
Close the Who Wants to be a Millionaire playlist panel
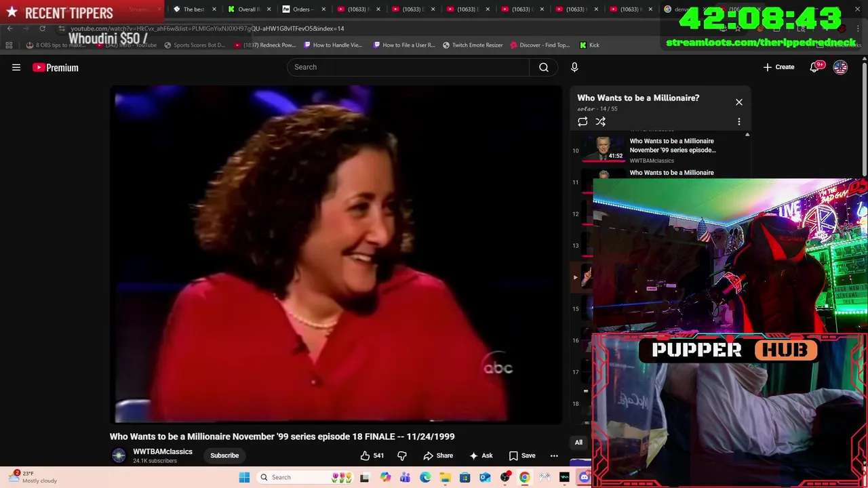pyautogui.click(x=739, y=102)
